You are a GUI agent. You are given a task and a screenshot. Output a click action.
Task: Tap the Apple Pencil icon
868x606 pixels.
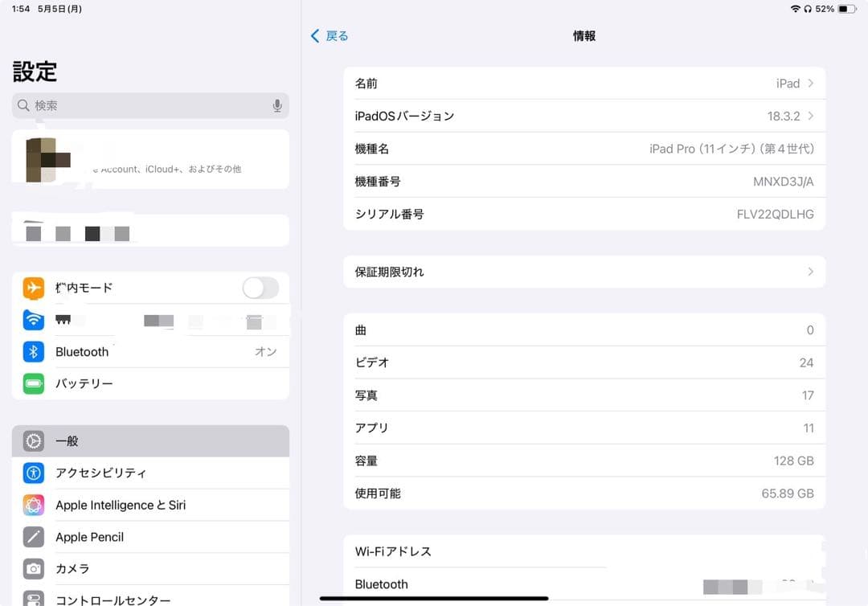pos(33,537)
